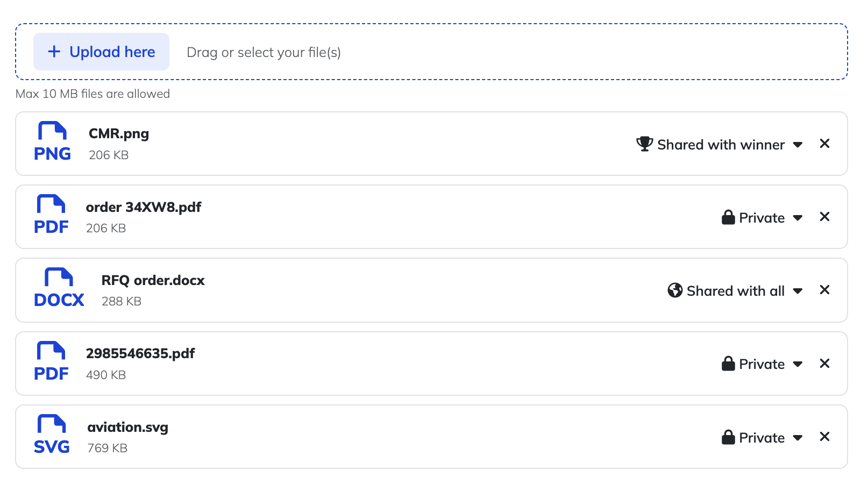Delete the order 34XW8.pdf file
The image size is (868, 484).
click(x=824, y=217)
